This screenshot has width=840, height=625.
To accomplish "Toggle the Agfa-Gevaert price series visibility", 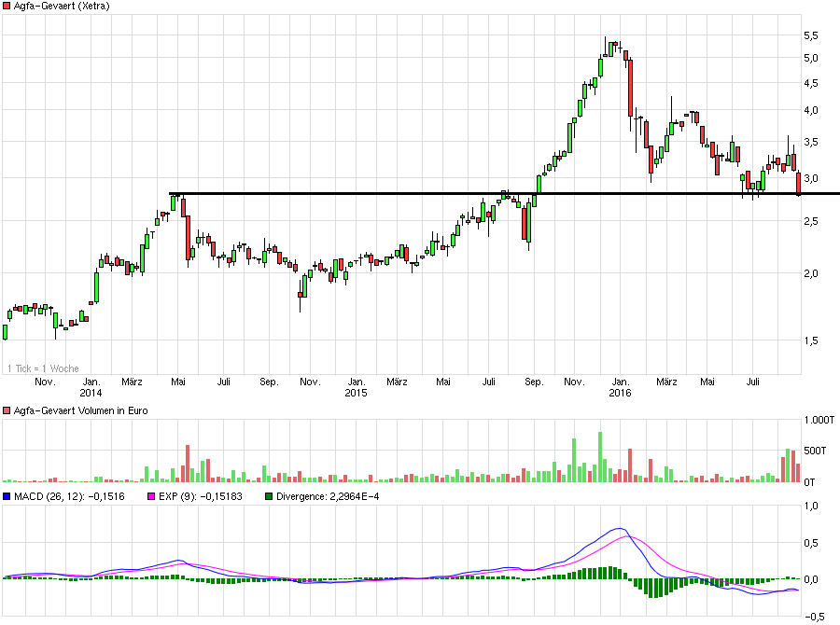I will [x=7, y=7].
